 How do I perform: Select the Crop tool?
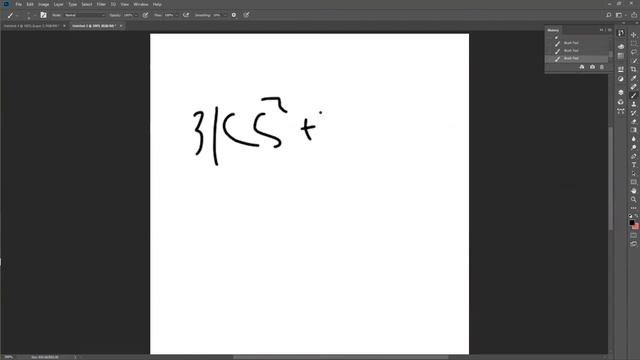(x=633, y=69)
